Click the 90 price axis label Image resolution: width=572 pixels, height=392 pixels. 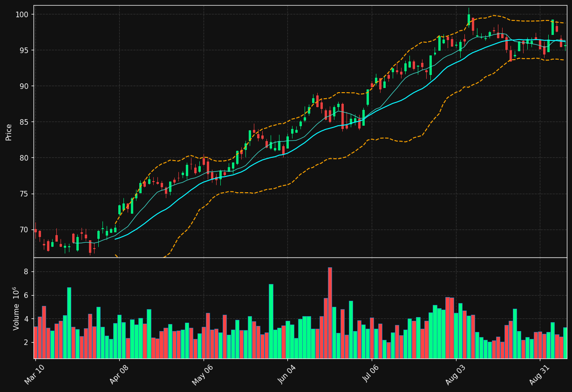[24, 86]
